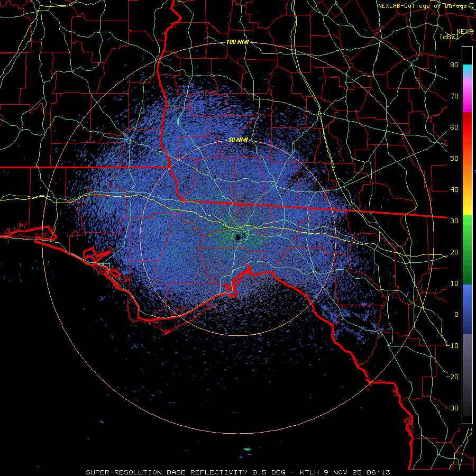The height and width of the screenshot is (476, 476).
Task: Click the 50 value on the dBZ scale
Action: click(x=454, y=159)
